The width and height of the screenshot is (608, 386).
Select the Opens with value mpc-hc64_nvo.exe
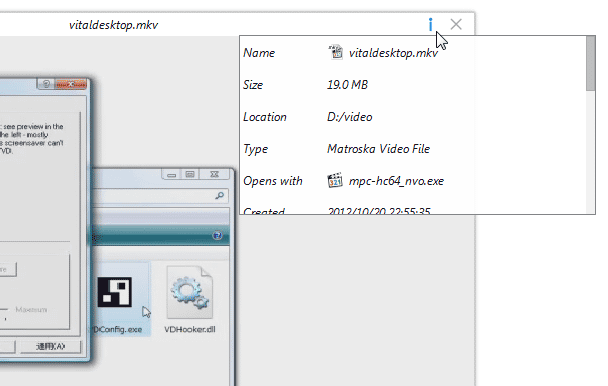click(x=396, y=181)
